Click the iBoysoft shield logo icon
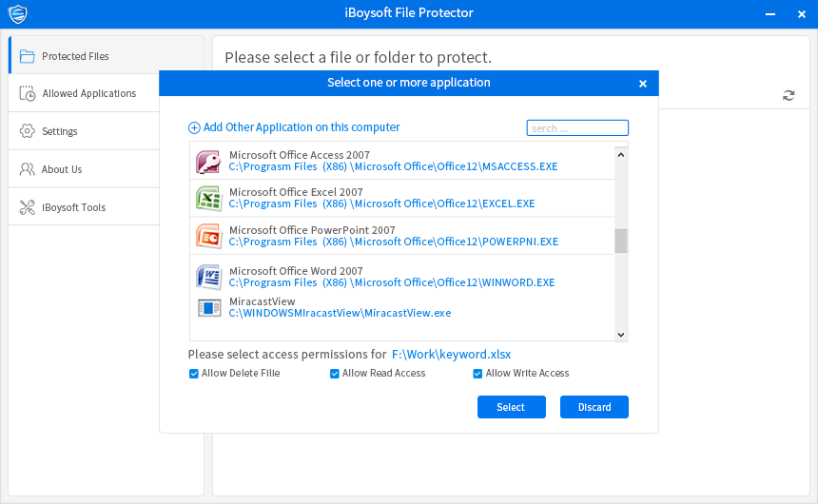This screenshot has height=504, width=818. [x=17, y=13]
